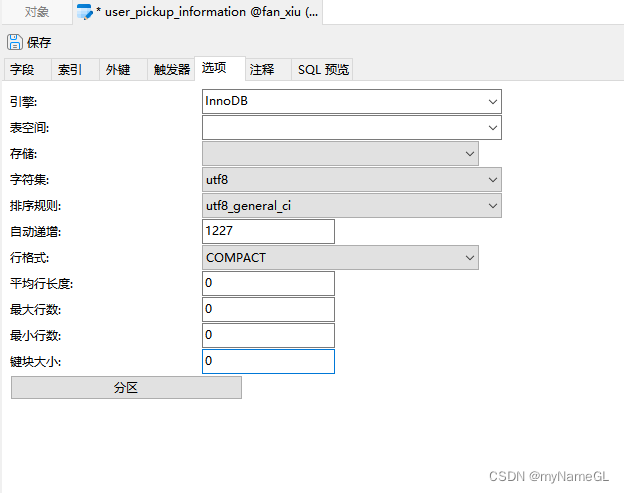Click the 最小行数 input field
The height and width of the screenshot is (493, 624).
[268, 335]
